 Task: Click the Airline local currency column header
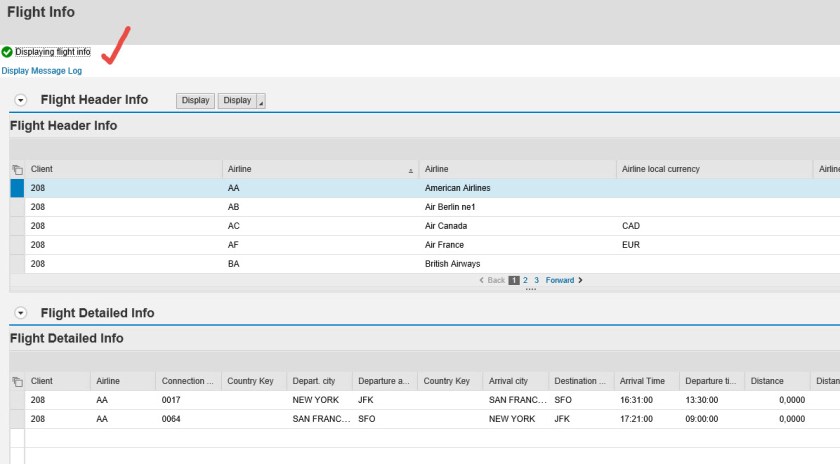coord(660,170)
